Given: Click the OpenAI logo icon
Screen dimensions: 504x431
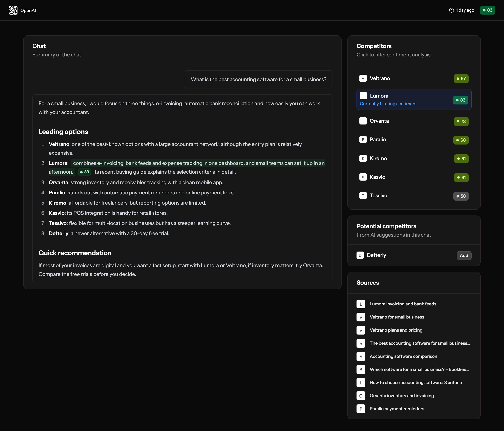Looking at the screenshot, I should tap(13, 10).
